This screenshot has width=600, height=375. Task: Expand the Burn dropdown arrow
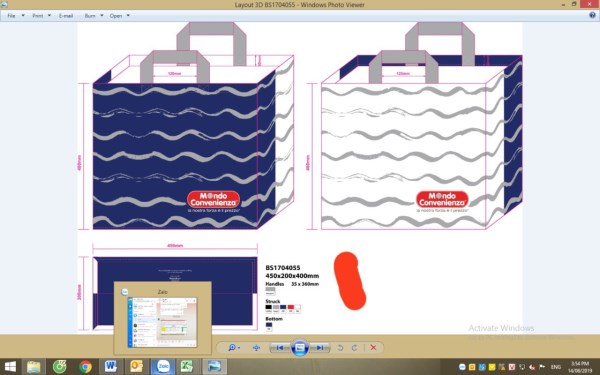click(x=102, y=16)
